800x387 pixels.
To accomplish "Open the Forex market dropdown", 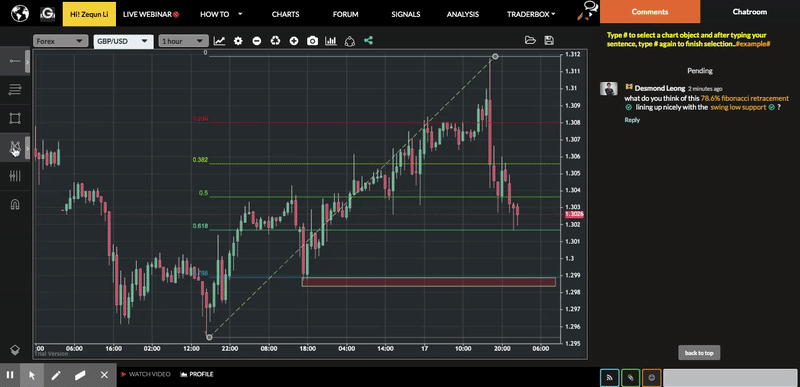I will (60, 41).
